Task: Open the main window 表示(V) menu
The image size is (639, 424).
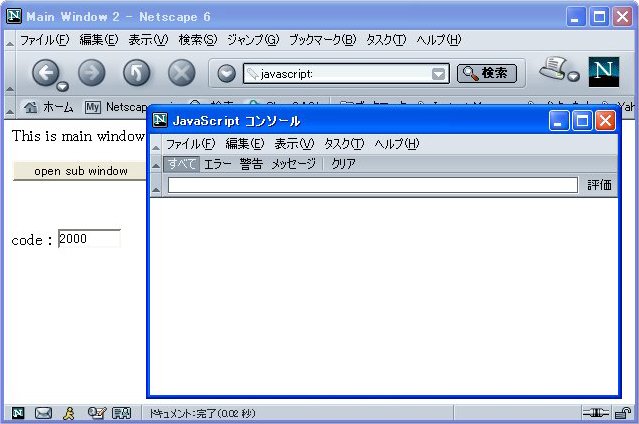Action: click(x=148, y=40)
